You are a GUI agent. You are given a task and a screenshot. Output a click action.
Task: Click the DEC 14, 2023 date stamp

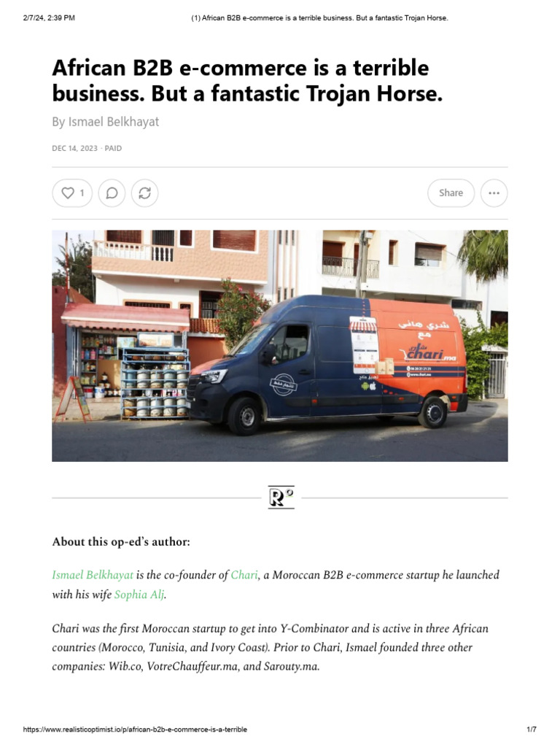(x=75, y=149)
